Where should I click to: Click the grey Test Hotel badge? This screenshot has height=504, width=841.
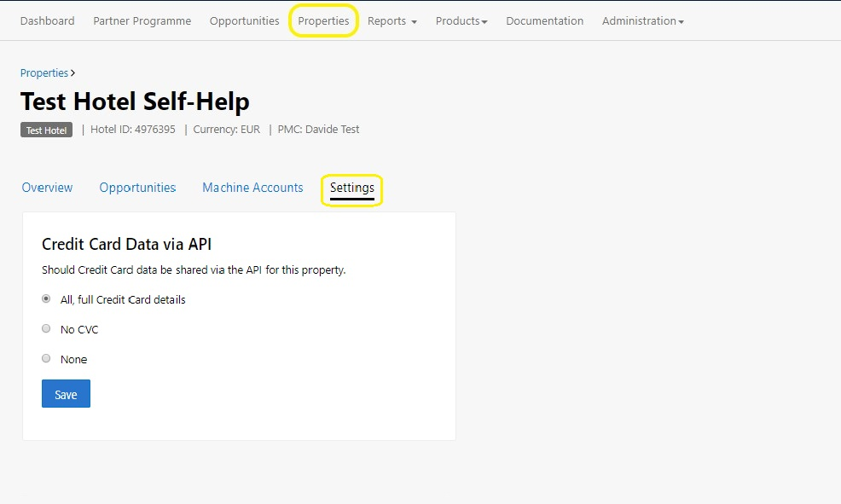click(46, 130)
